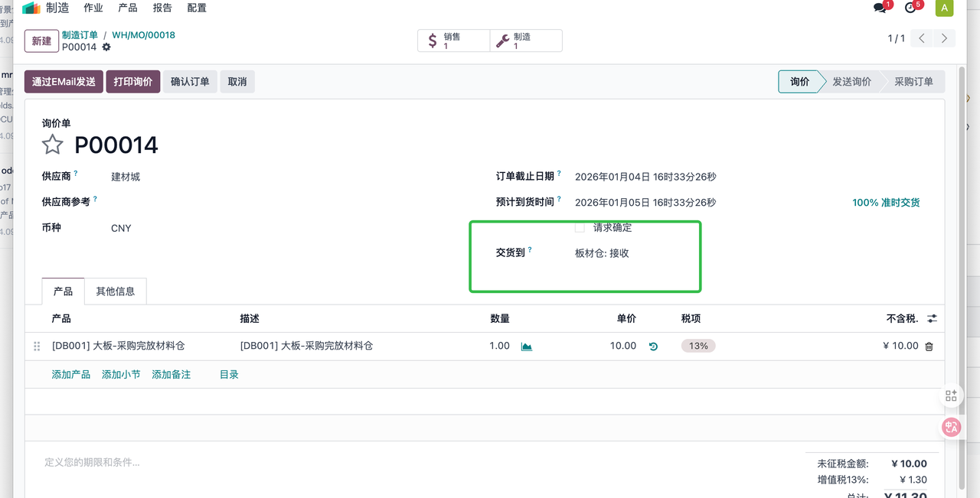Click the 打印询价 button
980x498 pixels.
click(133, 82)
